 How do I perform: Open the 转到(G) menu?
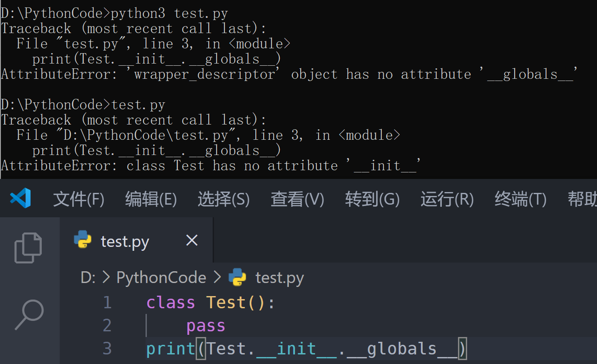[372, 199]
